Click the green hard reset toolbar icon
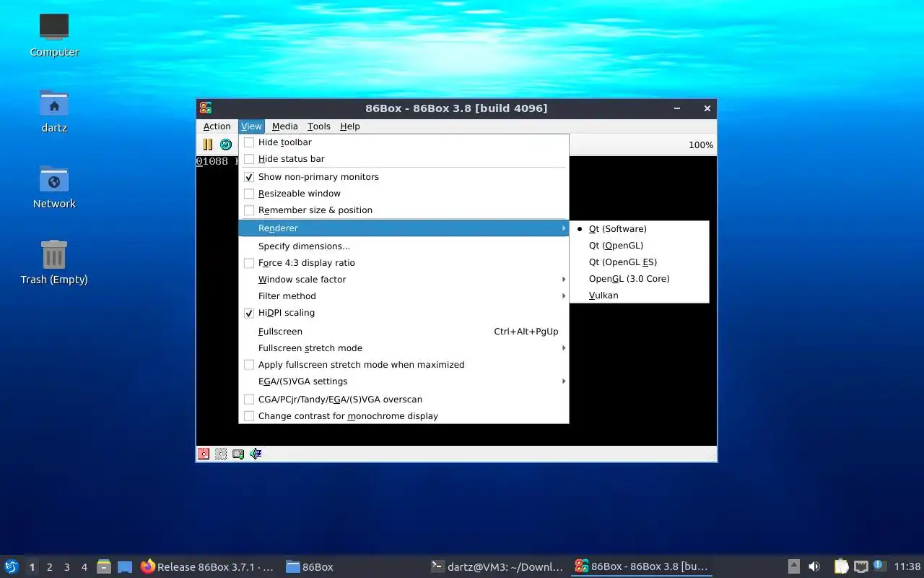Image resolution: width=924 pixels, height=578 pixels. (226, 144)
